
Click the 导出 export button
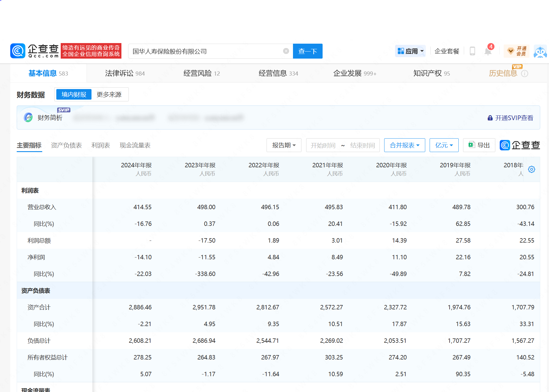pyautogui.click(x=479, y=145)
